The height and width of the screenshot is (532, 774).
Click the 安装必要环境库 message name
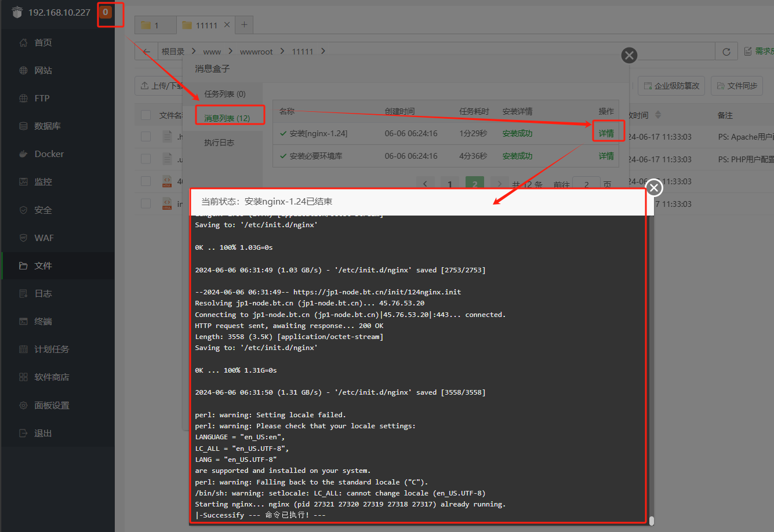pyautogui.click(x=315, y=156)
